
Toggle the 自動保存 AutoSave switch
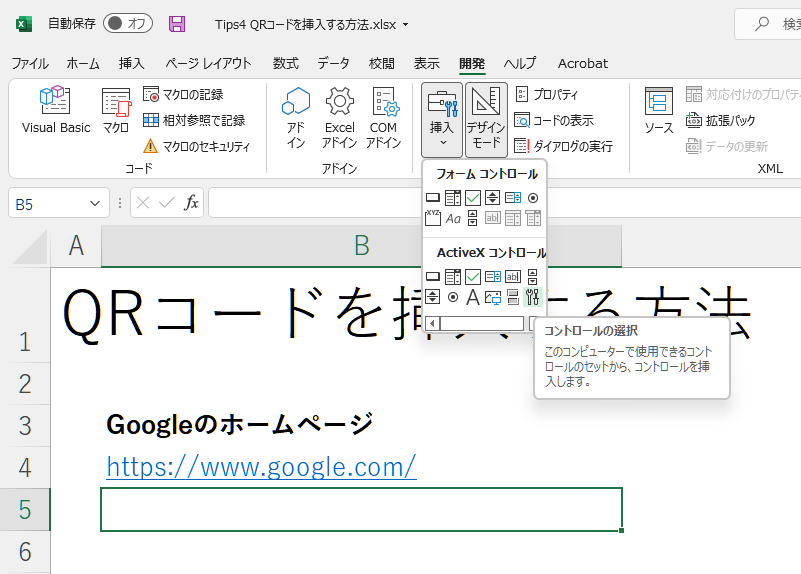(x=128, y=24)
